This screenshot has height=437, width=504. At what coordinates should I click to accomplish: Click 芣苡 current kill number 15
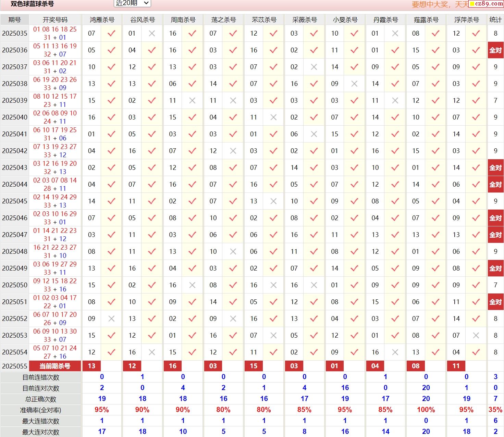(254, 366)
